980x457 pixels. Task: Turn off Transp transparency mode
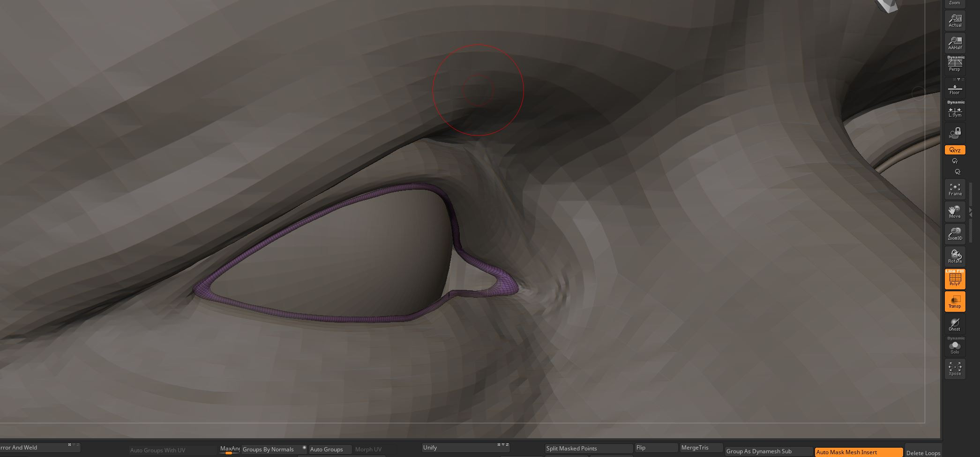[x=955, y=302]
